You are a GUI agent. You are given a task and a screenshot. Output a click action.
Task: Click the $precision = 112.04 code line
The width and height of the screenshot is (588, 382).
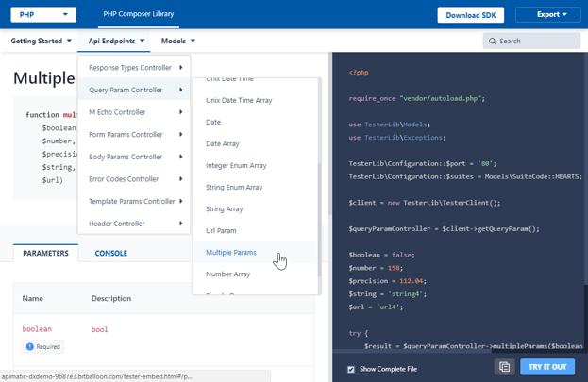(x=387, y=281)
